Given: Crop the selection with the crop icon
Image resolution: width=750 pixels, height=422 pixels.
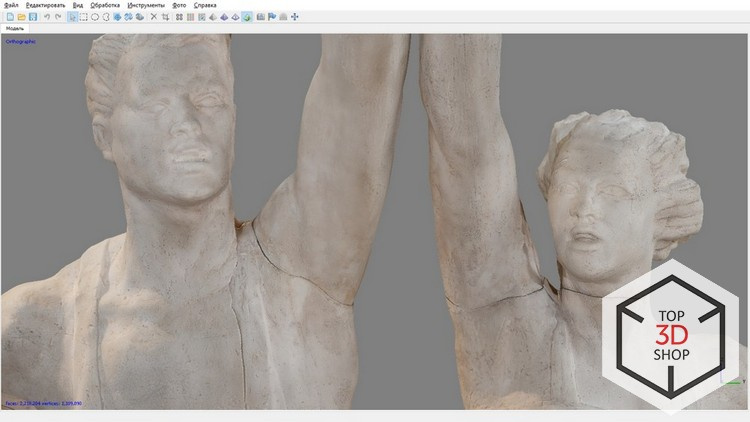Looking at the screenshot, I should click(x=165, y=17).
